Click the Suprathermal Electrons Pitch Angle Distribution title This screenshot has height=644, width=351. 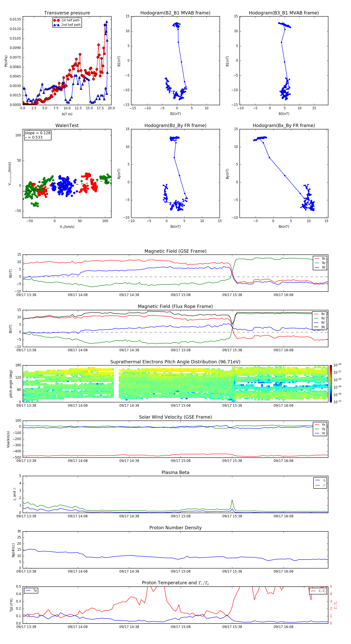coord(175,362)
